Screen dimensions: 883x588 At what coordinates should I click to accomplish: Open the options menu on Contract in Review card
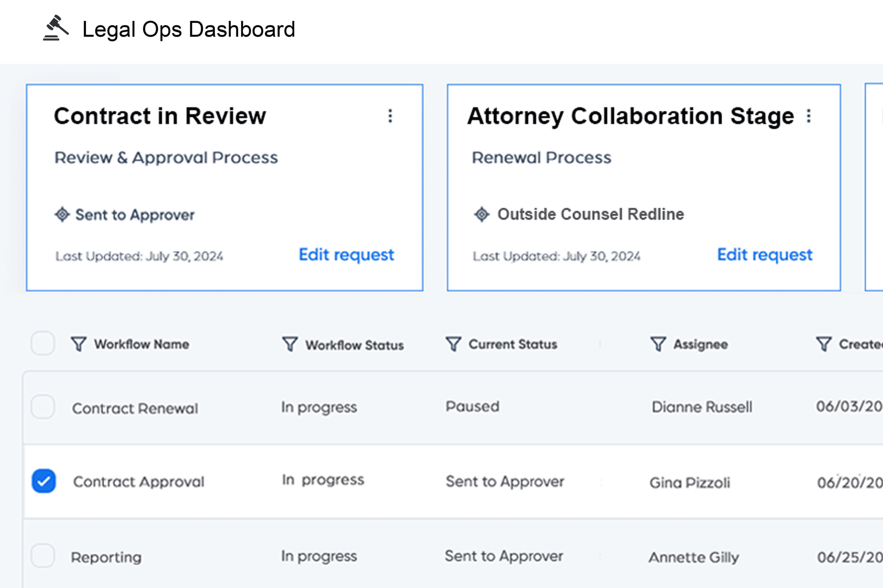coord(390,116)
